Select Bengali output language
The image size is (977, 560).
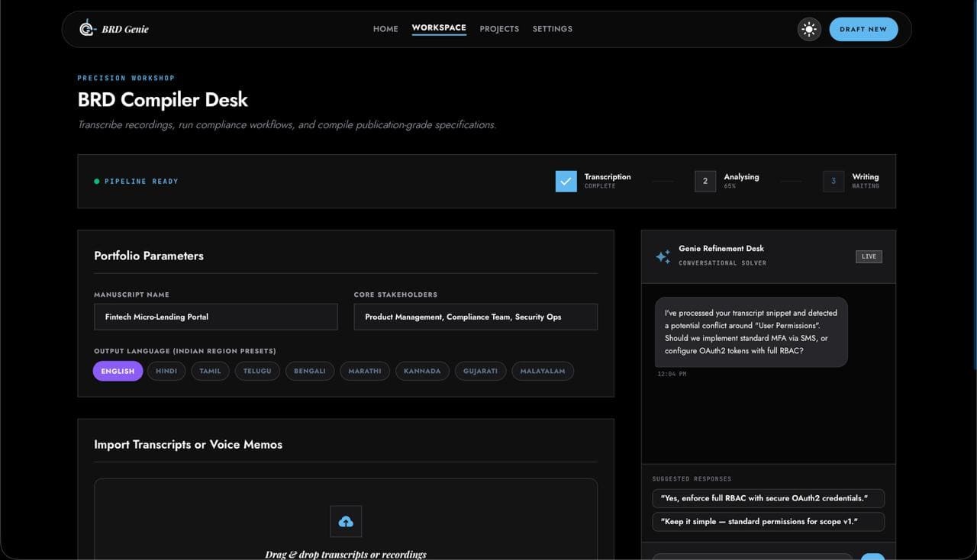[x=310, y=371]
